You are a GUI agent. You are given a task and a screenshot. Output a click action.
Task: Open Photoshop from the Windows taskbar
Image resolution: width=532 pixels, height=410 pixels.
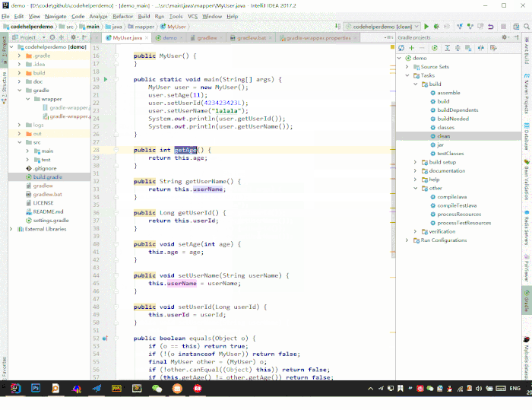click(x=36, y=388)
